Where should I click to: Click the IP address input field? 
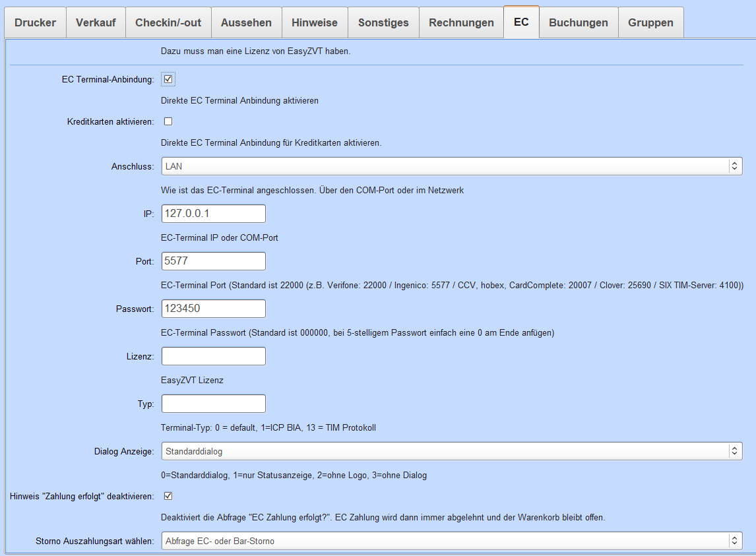point(213,214)
